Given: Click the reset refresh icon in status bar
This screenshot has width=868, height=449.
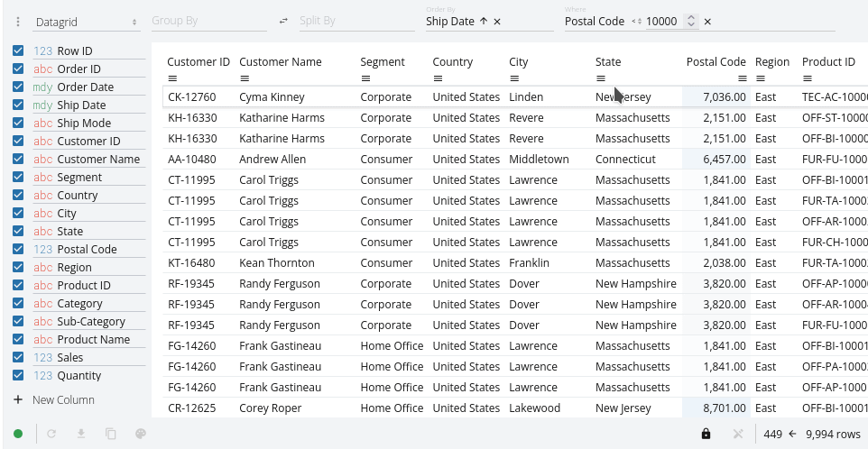Looking at the screenshot, I should pos(51,434).
